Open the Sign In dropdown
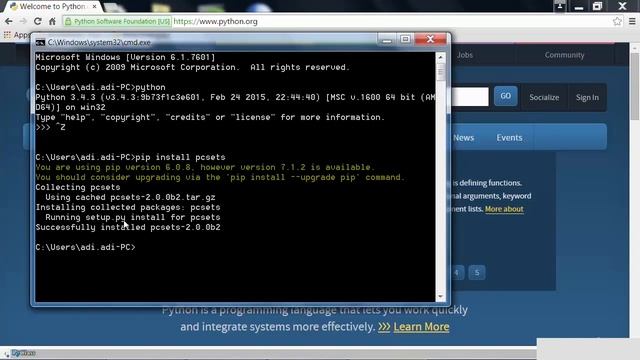640x360 pixels. tap(587, 97)
